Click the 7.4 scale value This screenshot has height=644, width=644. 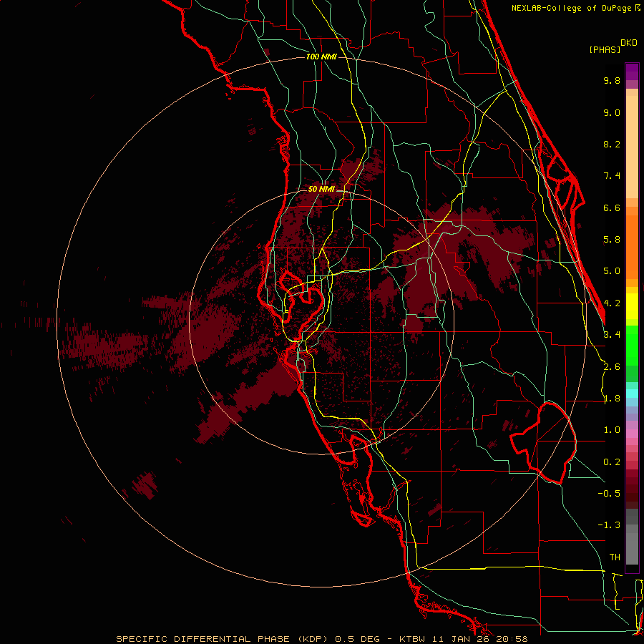click(x=612, y=176)
